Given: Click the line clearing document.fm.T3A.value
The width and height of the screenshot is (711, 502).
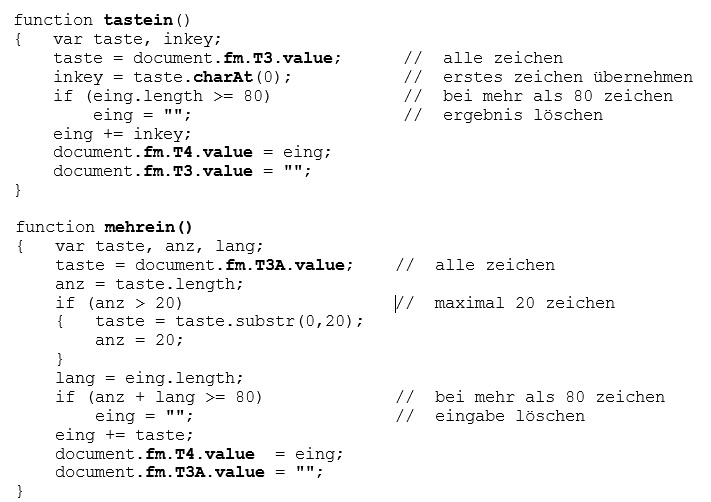Looking at the screenshot, I should point(190,472).
